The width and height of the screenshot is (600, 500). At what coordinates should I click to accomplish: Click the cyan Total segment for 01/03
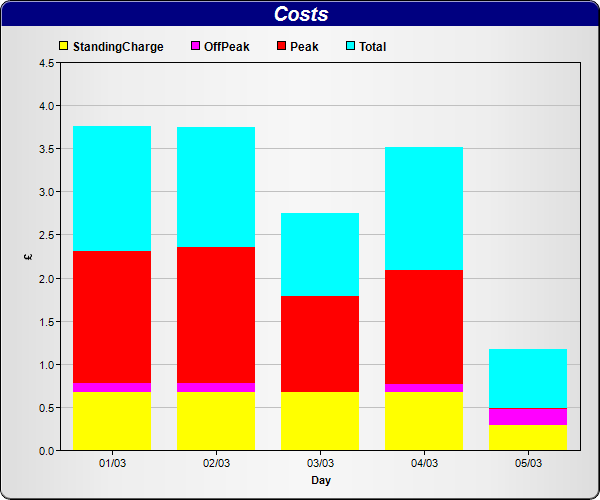coord(112,188)
